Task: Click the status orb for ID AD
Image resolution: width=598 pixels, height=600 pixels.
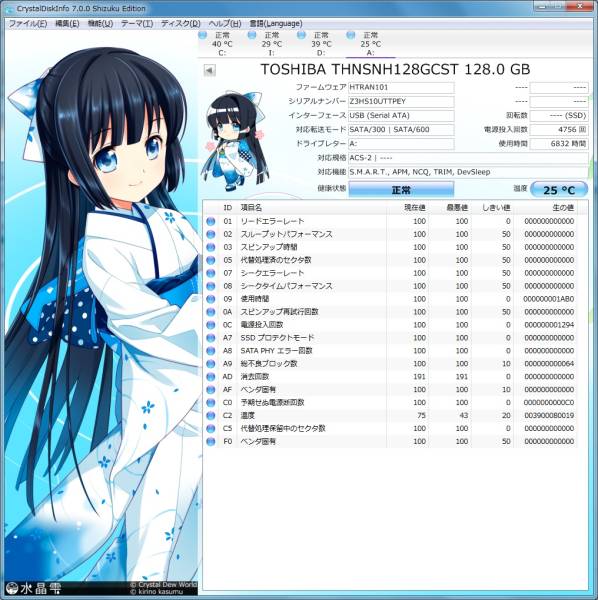Action: 210,377
